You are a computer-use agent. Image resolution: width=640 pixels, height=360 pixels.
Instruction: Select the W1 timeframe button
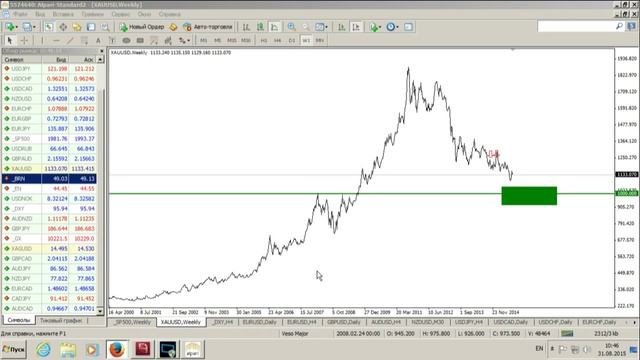[306, 40]
